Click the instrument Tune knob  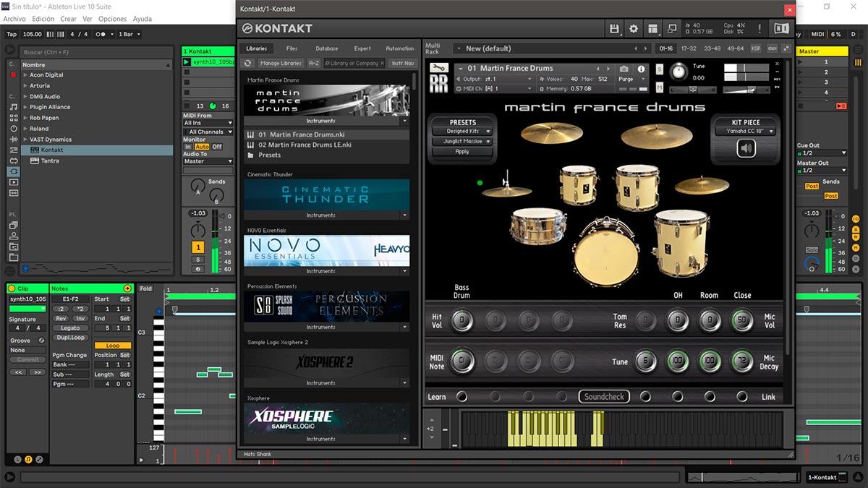pos(678,71)
